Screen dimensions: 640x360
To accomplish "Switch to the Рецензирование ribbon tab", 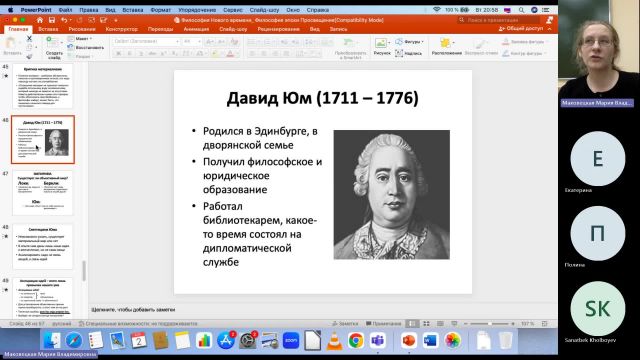I will point(278,29).
